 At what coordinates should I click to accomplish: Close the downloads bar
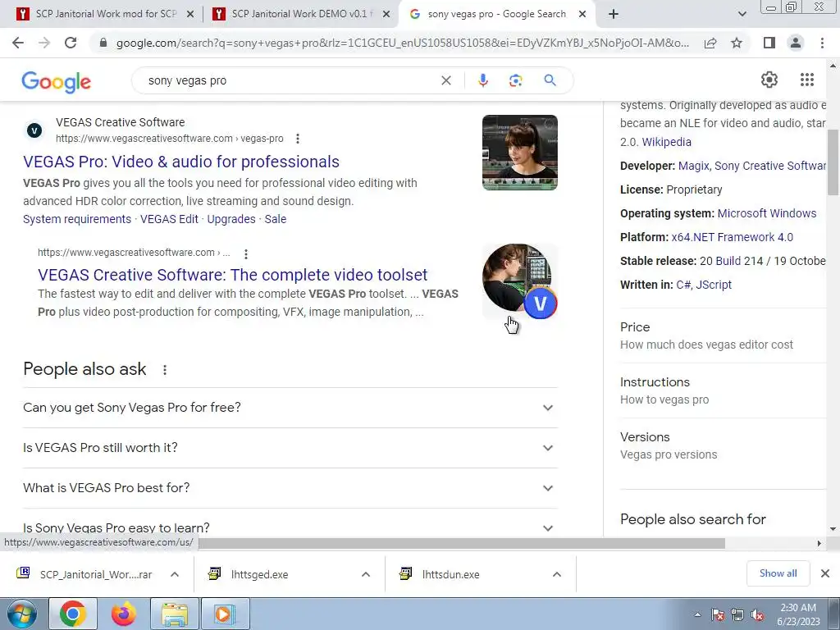(825, 573)
